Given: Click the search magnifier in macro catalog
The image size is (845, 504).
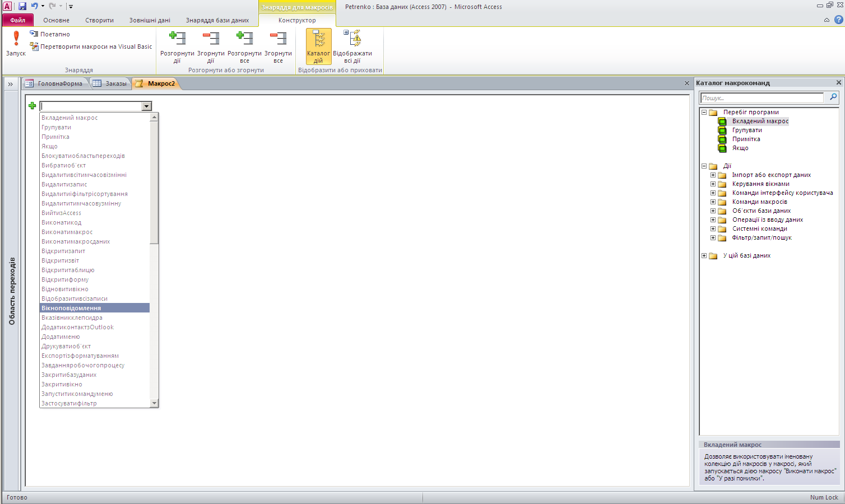Looking at the screenshot, I should point(833,97).
